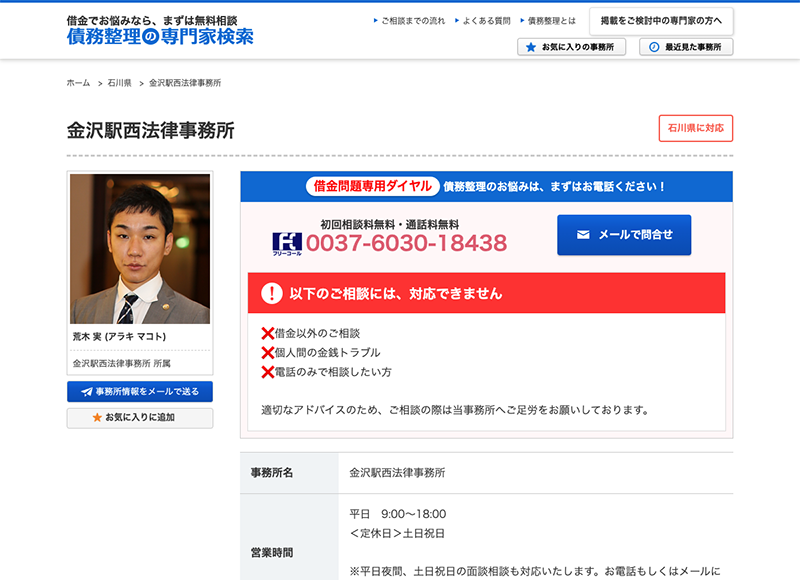Click name 荒木 実 (アラキ マコト)
800x580 pixels.
pyautogui.click(x=119, y=337)
